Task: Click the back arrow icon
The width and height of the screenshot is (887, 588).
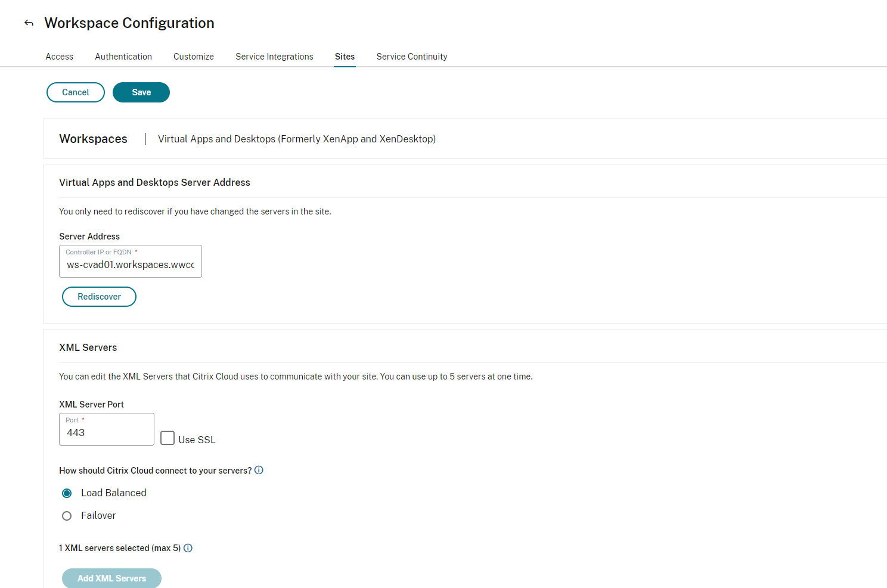Action: click(x=29, y=23)
